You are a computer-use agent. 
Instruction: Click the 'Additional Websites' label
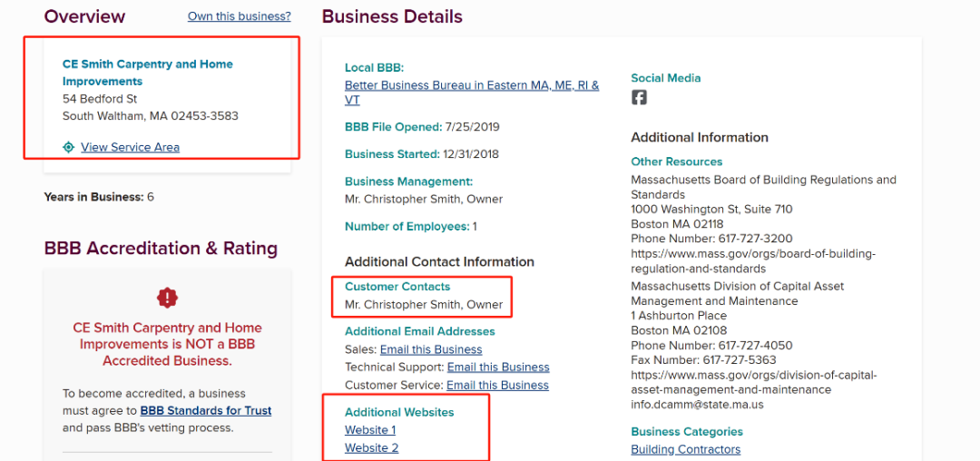(399, 412)
